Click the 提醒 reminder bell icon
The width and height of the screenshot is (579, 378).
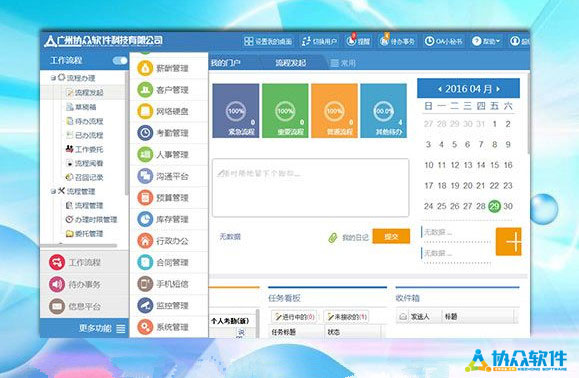351,41
